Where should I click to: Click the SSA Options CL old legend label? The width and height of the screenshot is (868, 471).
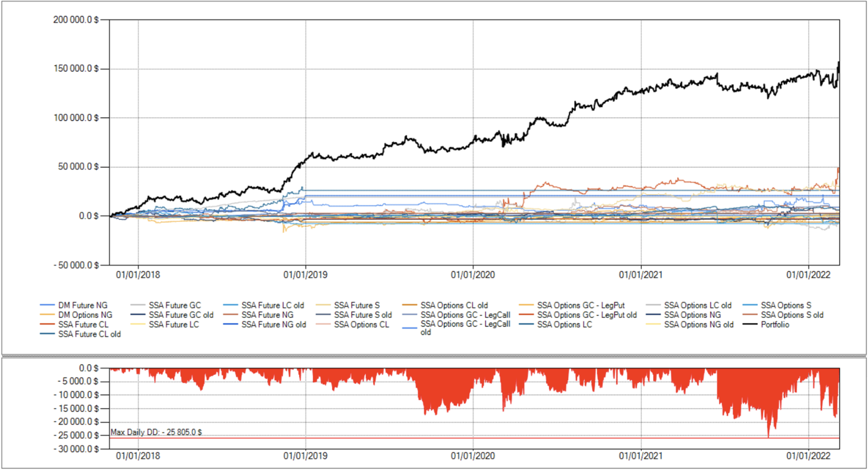454,306
